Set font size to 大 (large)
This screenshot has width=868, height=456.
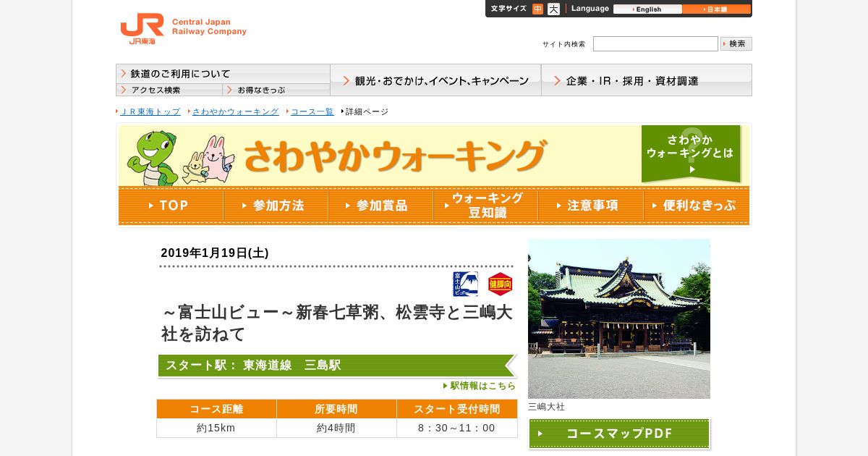(x=553, y=9)
